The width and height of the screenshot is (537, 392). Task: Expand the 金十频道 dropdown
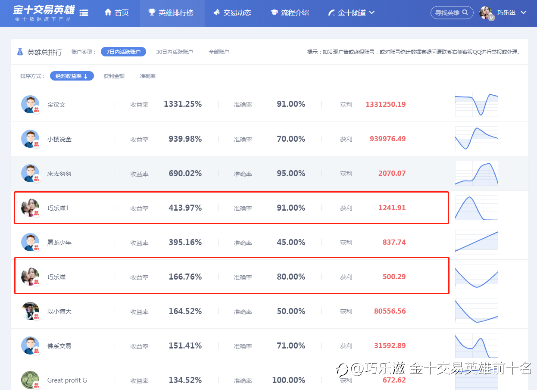(352, 13)
